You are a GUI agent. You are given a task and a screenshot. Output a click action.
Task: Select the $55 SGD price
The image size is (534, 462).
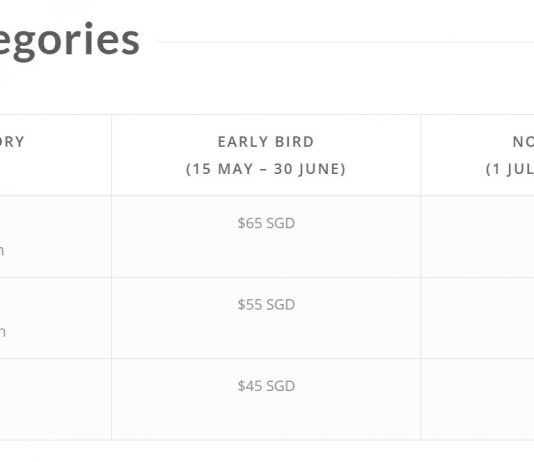[266, 304]
